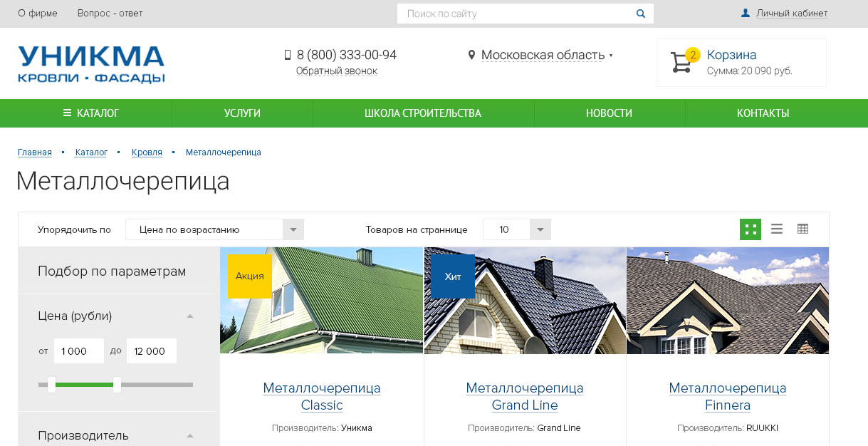The width and height of the screenshot is (868, 446).
Task: Click the phone icon beside the number
Action: (x=288, y=55)
